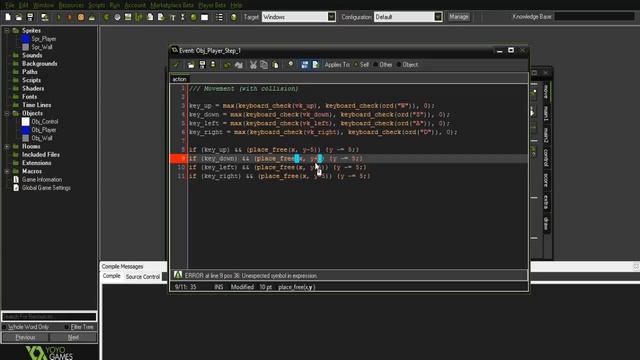Enable Whole Word Only checkbox
The height and width of the screenshot is (360, 640).
(x=4, y=327)
